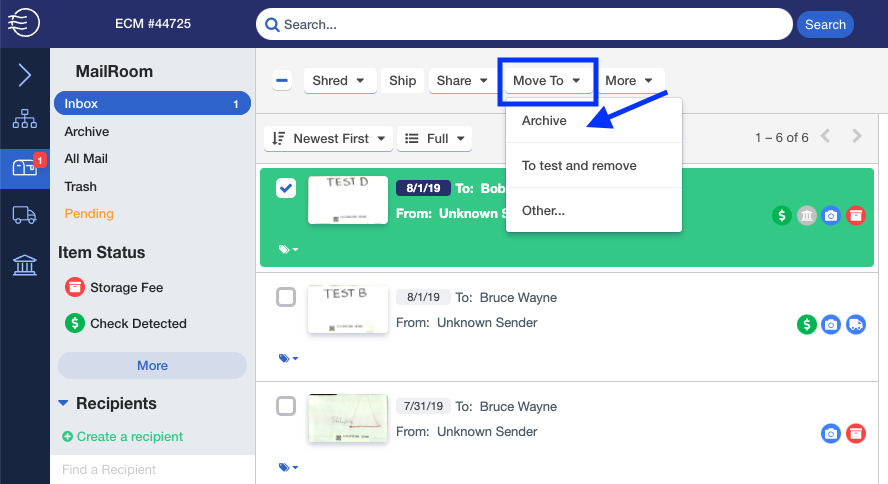Open the More actions dropdown in toolbar
888x484 pixels.
tap(630, 80)
